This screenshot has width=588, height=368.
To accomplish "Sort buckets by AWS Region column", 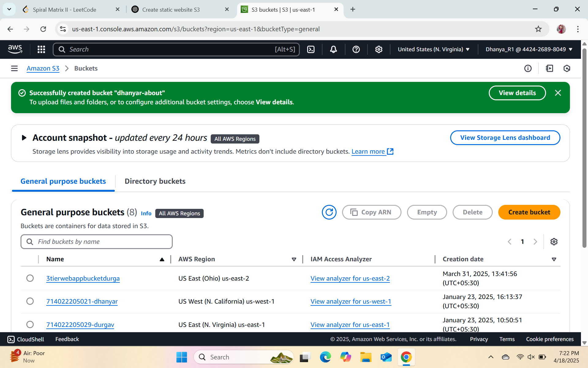I will coord(294,259).
